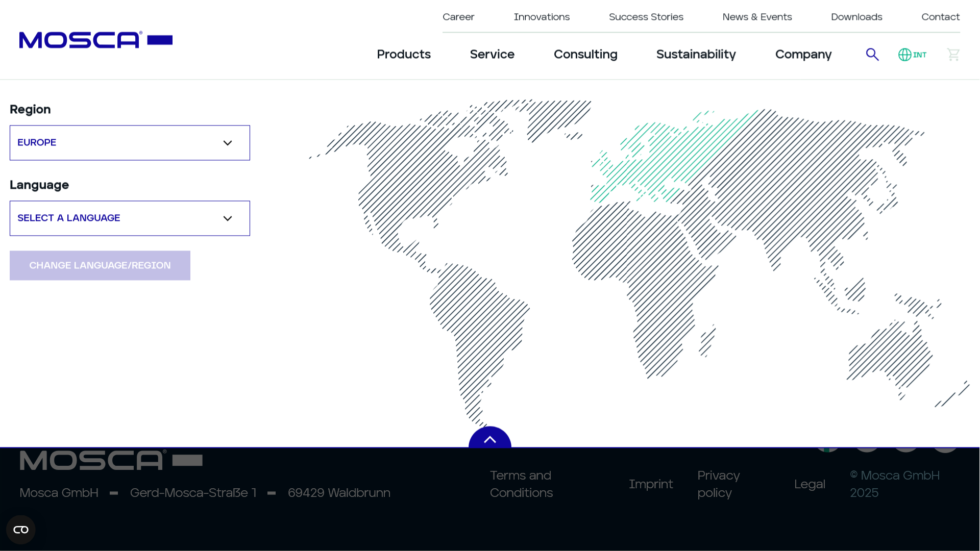980x551 pixels.
Task: Open the shopping cart icon
Action: pos(953,55)
